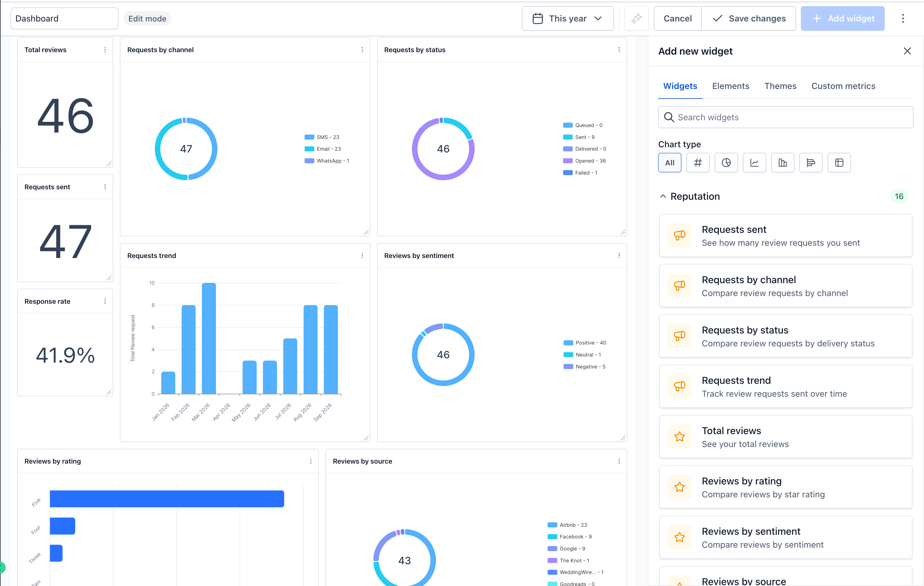Collapse the Reputation widget section
This screenshot has width=924, height=586.
click(x=663, y=196)
